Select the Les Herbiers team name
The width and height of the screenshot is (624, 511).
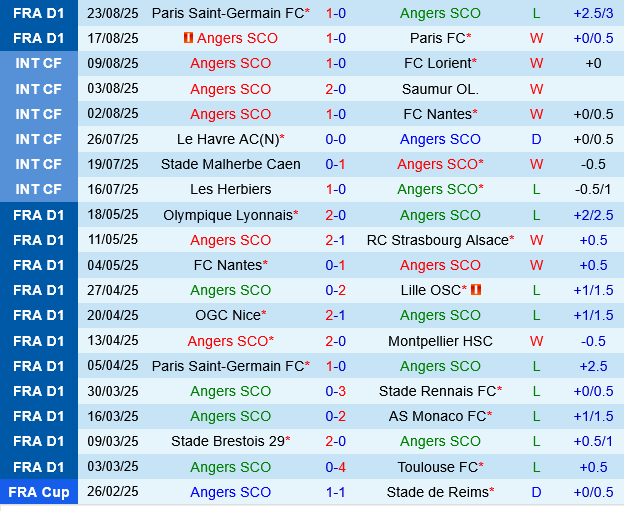[230, 189]
